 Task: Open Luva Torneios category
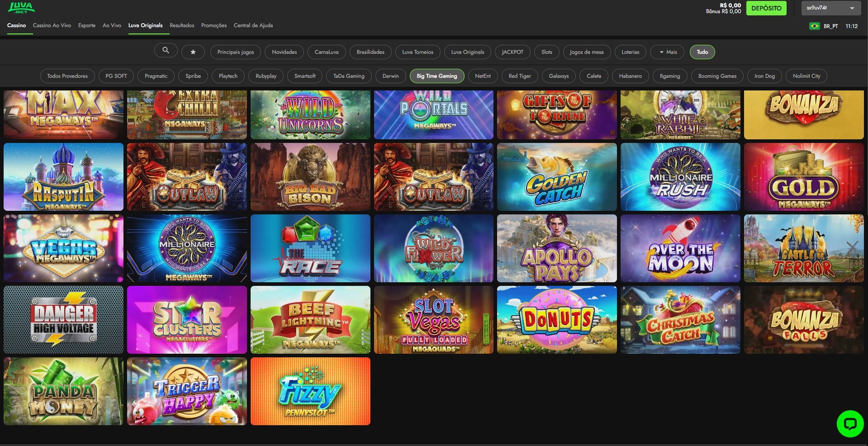[417, 52]
